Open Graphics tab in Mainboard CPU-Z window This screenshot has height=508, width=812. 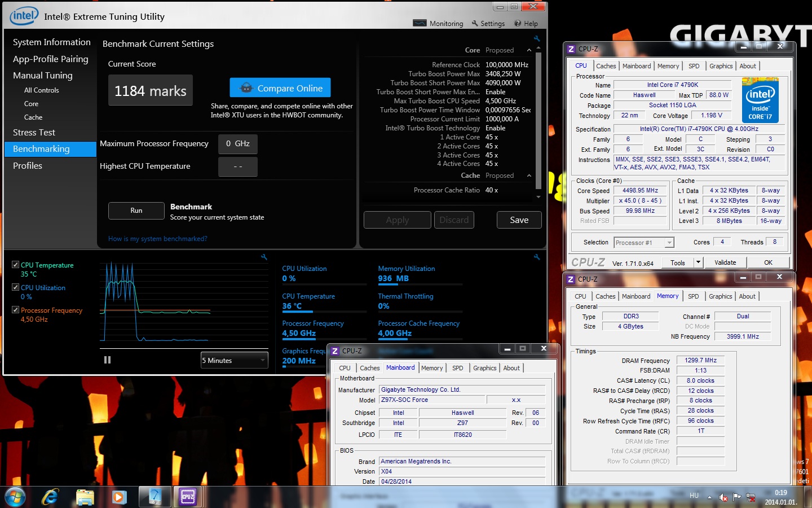[485, 368]
